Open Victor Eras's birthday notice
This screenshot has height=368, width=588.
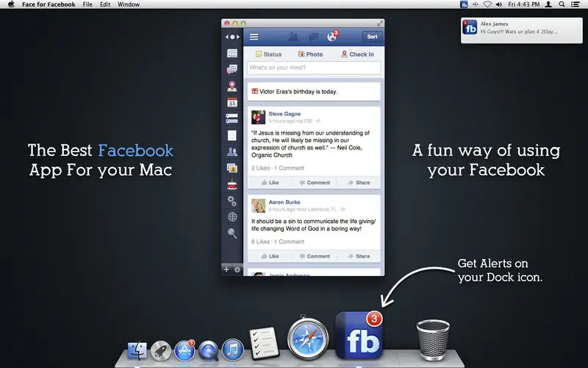click(314, 91)
